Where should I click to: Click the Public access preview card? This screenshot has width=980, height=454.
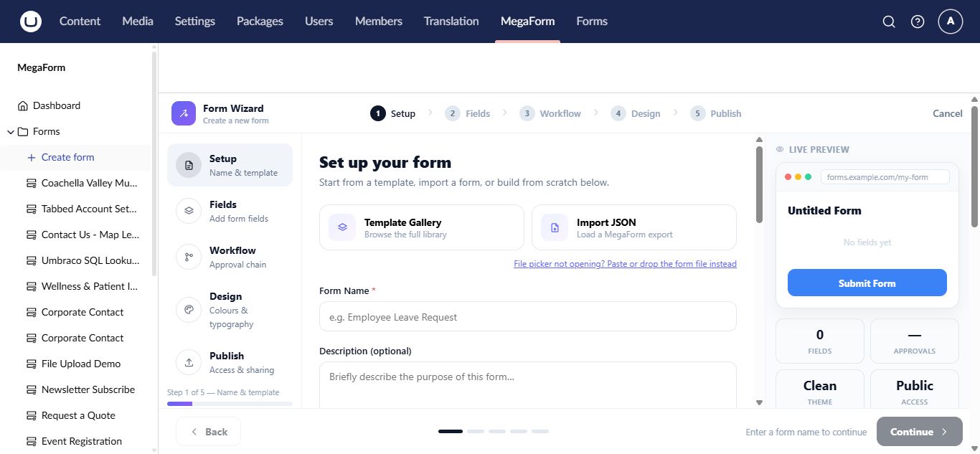pyautogui.click(x=915, y=391)
